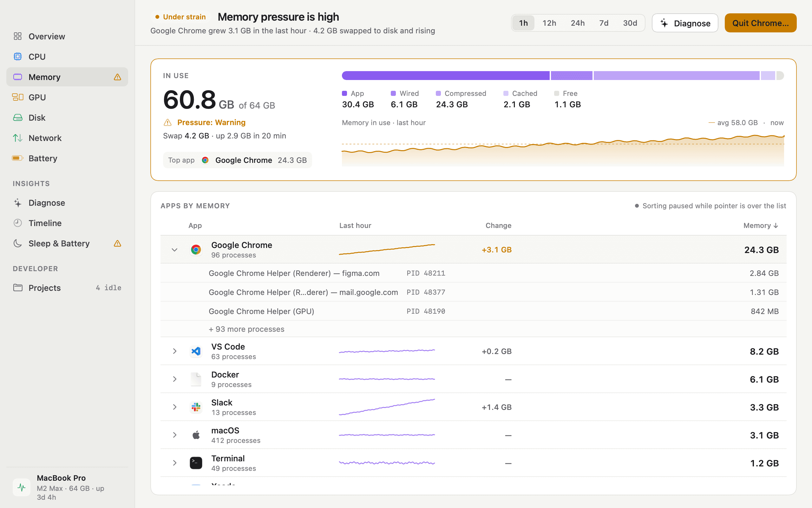Go to the Network section

click(x=67, y=138)
